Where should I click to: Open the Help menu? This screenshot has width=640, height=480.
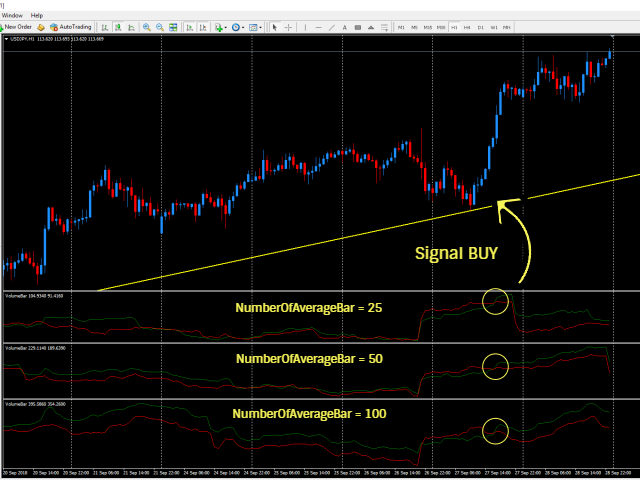[37, 16]
